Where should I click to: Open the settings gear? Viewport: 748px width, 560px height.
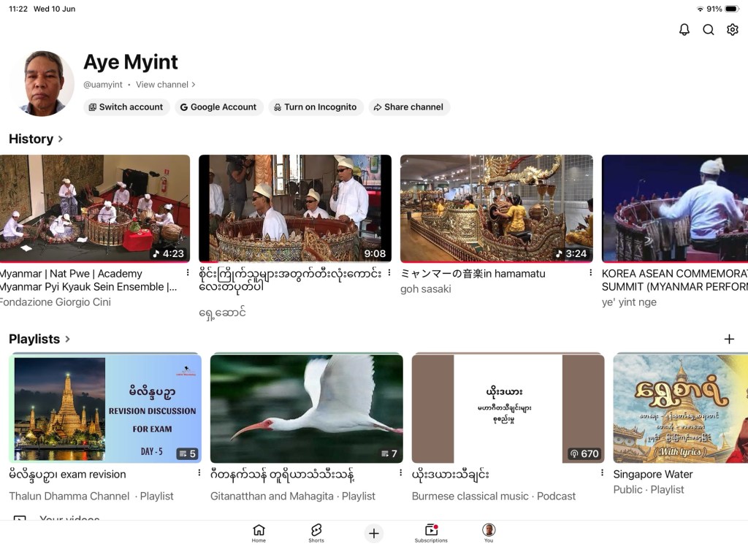pyautogui.click(x=732, y=30)
